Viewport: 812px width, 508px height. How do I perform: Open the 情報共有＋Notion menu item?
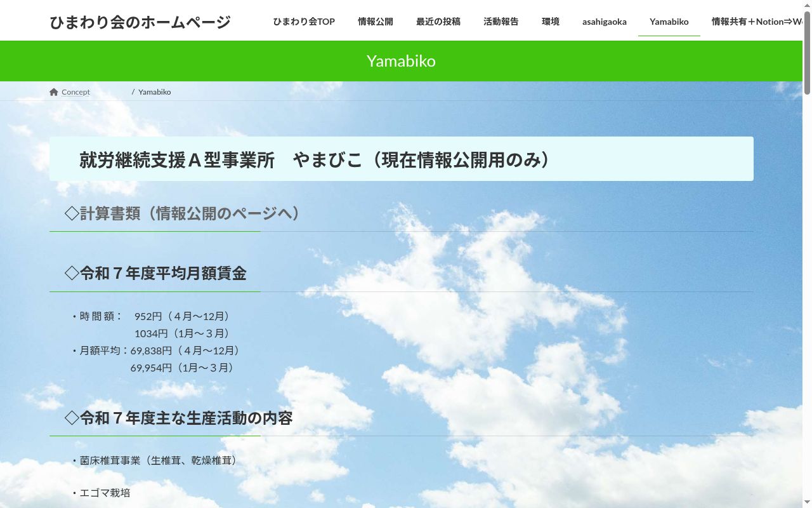coord(757,22)
